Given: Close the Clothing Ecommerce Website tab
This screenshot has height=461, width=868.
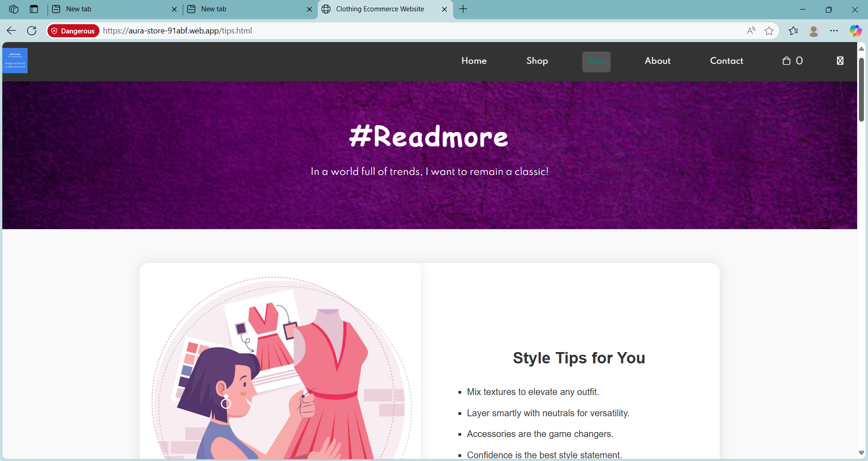Looking at the screenshot, I should tap(444, 9).
